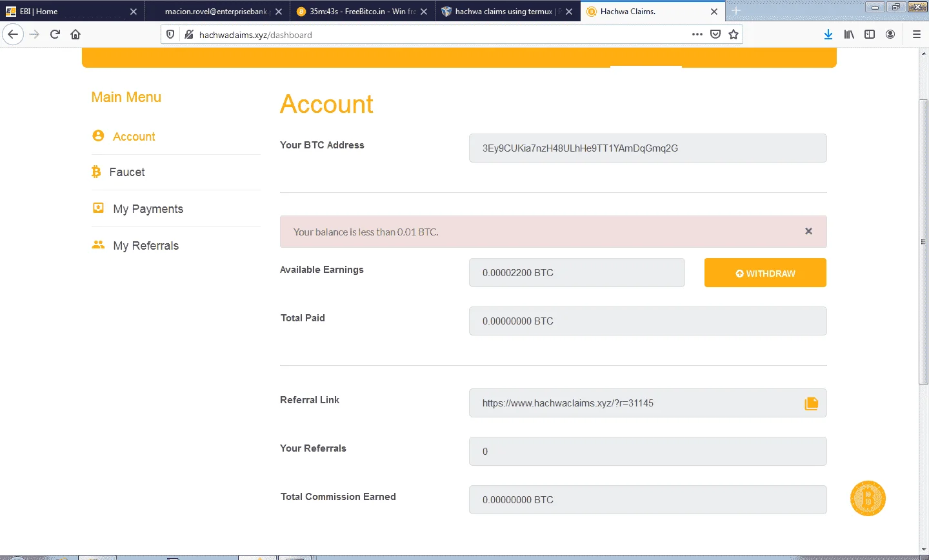Viewport: 929px width, 560px height.
Task: Toggle the browser sidebar view
Action: click(870, 34)
